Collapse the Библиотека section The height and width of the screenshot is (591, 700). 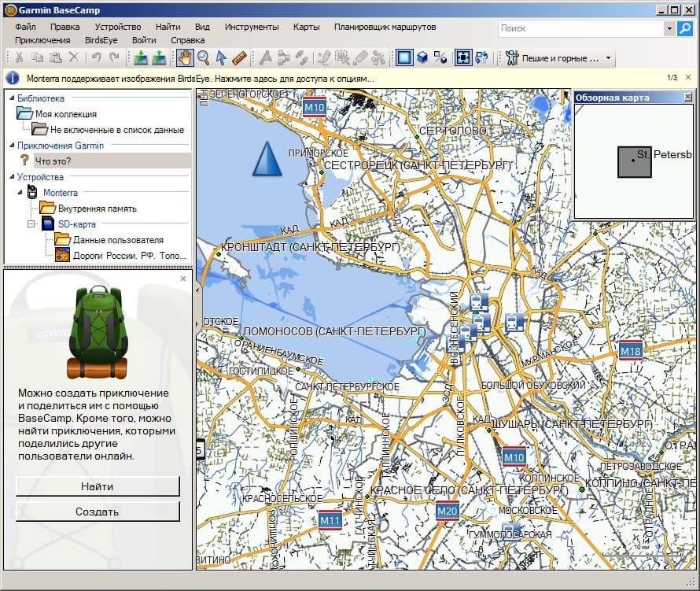(12, 98)
